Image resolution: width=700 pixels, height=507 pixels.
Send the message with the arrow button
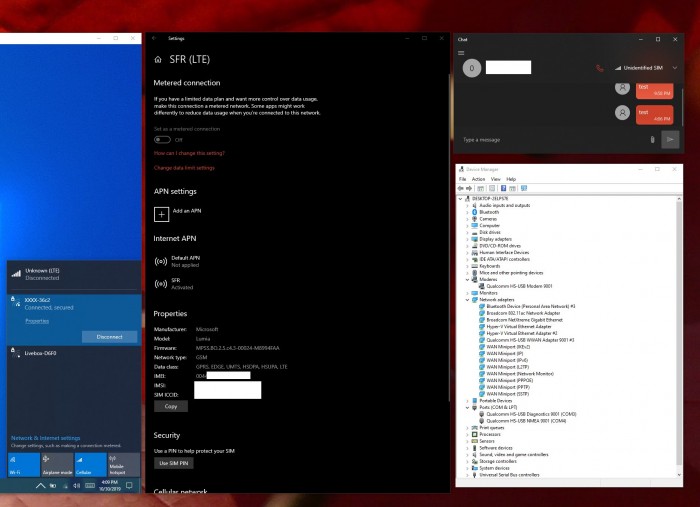[x=670, y=139]
